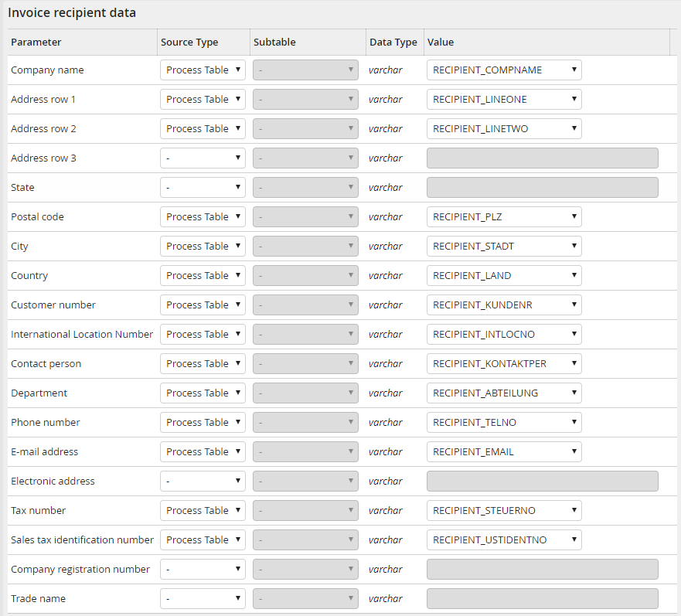The width and height of the screenshot is (681, 616).
Task: Open Source Type dropdown for Tax number
Action: point(203,510)
